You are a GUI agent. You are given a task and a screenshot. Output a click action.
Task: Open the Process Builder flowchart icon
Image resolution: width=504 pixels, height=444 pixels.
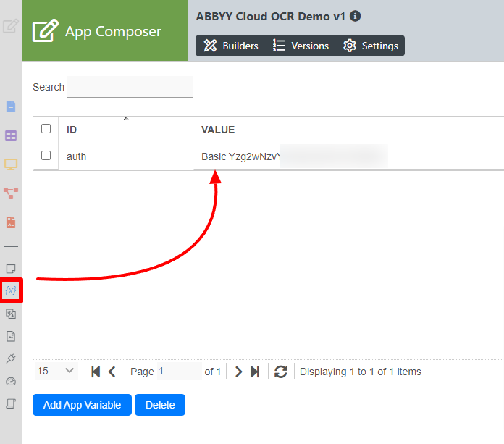(11, 193)
